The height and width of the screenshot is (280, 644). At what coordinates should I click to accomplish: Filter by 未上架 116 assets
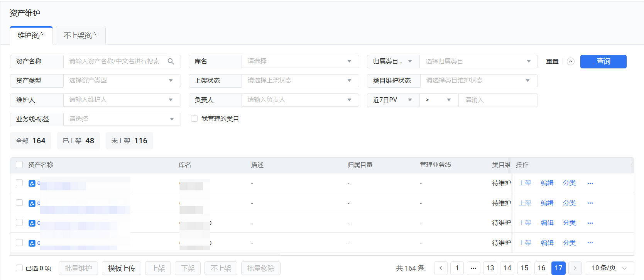[x=129, y=141]
